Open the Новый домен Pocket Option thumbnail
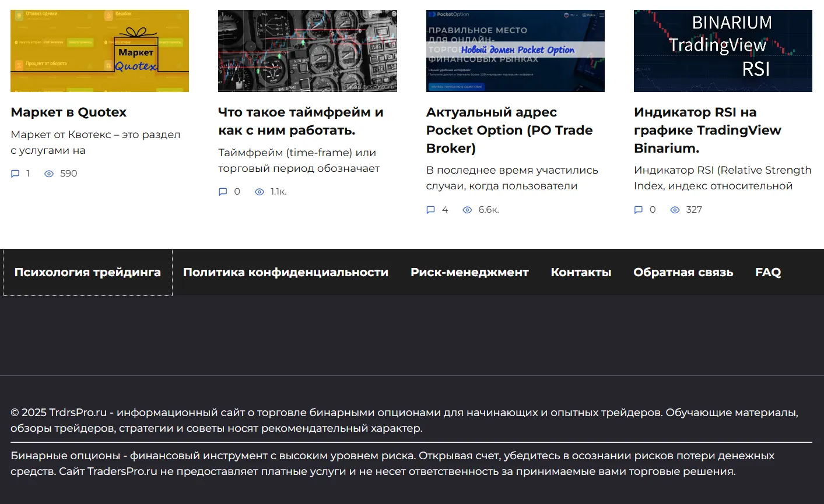This screenshot has width=824, height=504. (x=516, y=51)
